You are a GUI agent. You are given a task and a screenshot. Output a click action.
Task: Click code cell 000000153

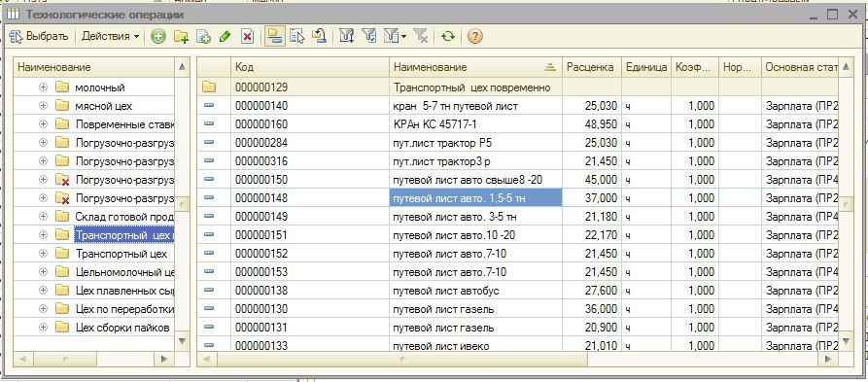[310, 272]
